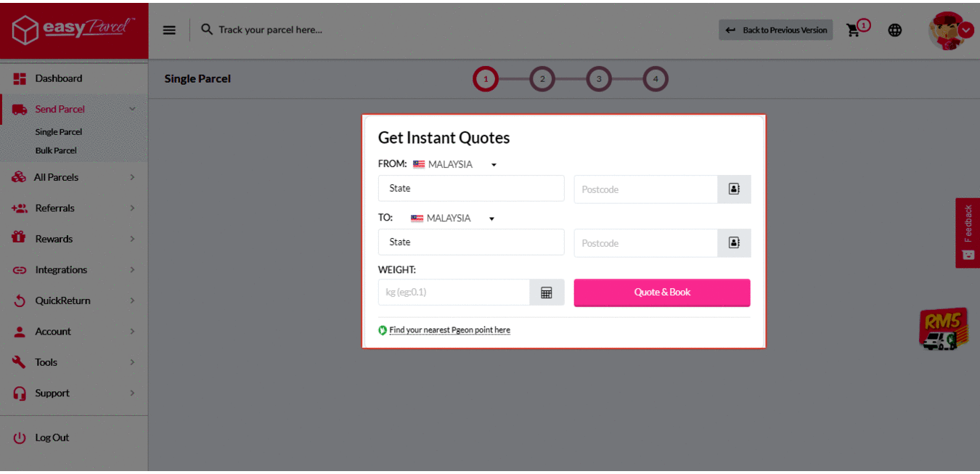
Task: Select Bulk Parcel submenu item
Action: coord(56,150)
